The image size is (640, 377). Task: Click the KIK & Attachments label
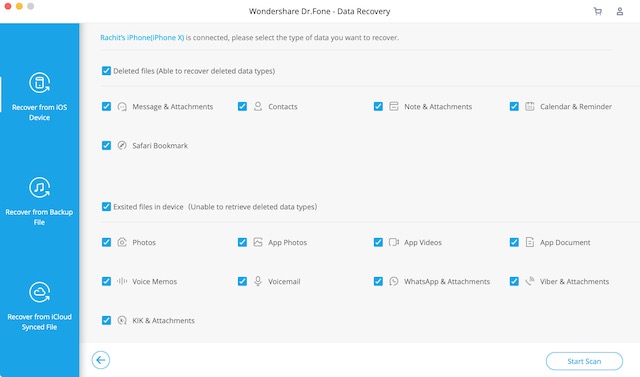click(x=163, y=320)
